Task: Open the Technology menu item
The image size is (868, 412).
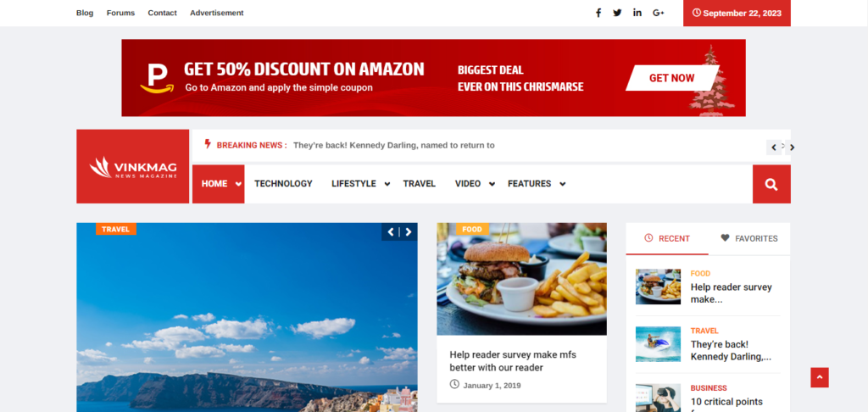Action: 283,184
